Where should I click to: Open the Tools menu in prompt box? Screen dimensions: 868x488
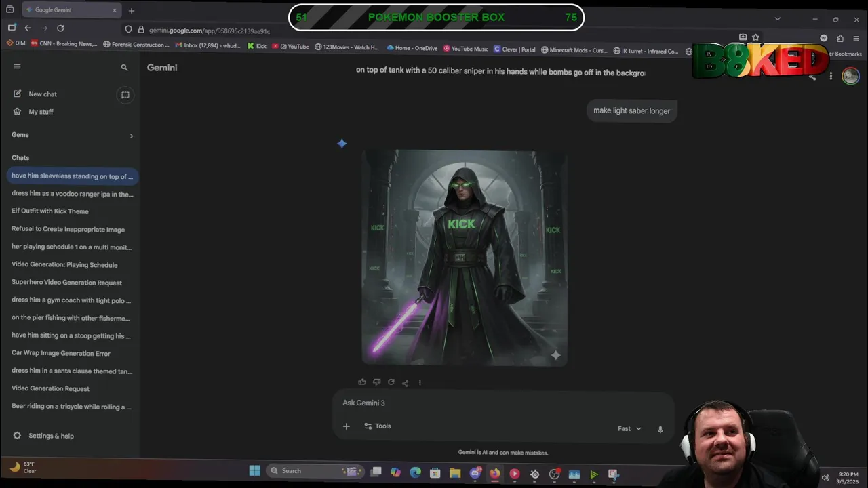point(378,426)
